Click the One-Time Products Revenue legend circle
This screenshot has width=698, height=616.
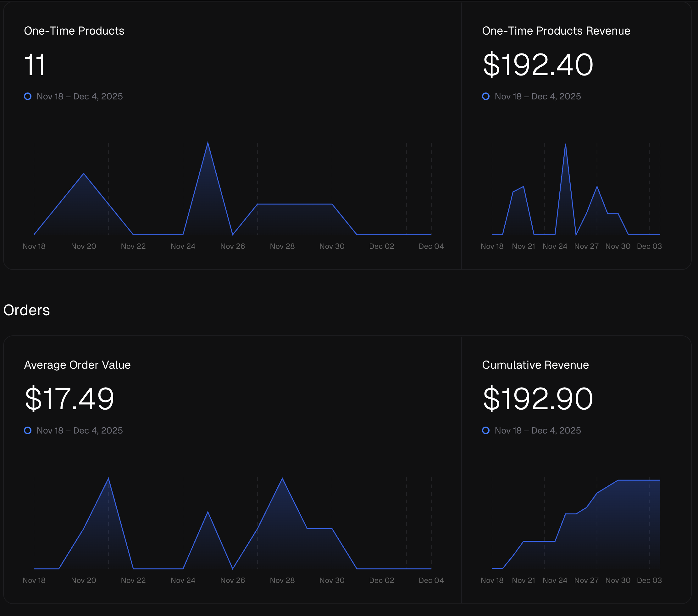(485, 96)
